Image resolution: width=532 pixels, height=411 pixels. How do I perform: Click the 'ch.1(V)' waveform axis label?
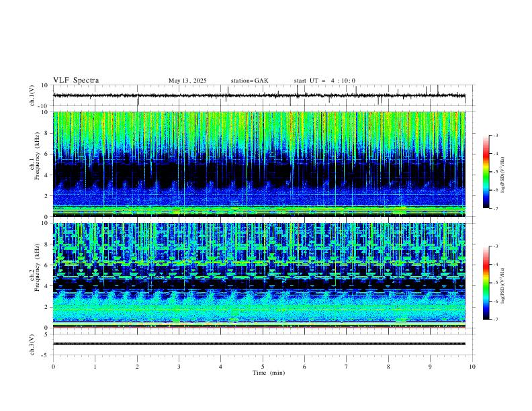pyautogui.click(x=32, y=95)
